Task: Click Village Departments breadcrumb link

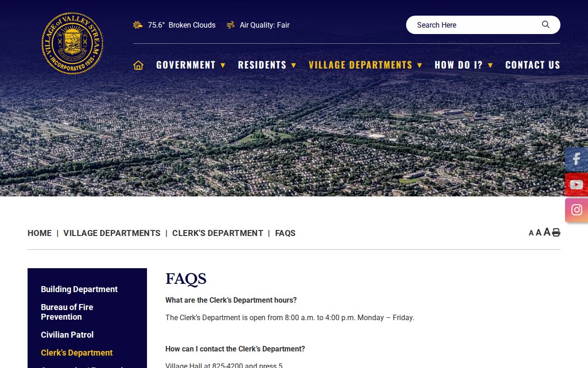Action: (x=112, y=233)
